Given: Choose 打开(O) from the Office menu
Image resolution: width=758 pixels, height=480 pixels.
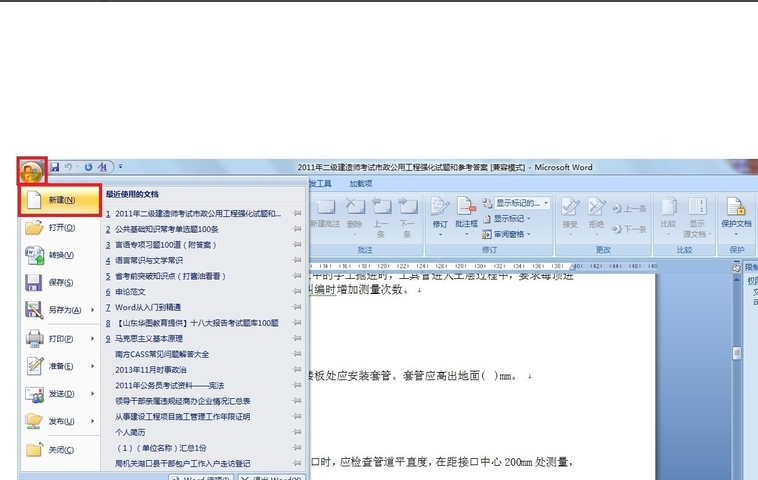Looking at the screenshot, I should [x=60, y=228].
